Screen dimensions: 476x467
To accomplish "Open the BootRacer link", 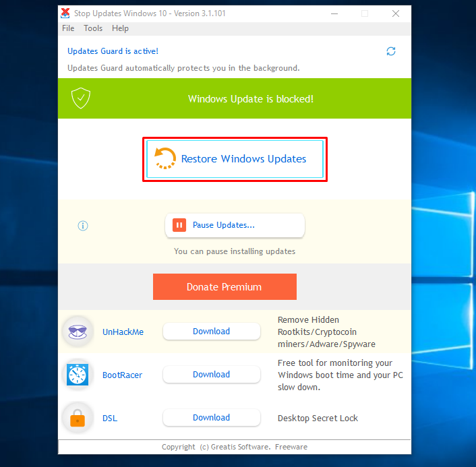I will (x=122, y=375).
